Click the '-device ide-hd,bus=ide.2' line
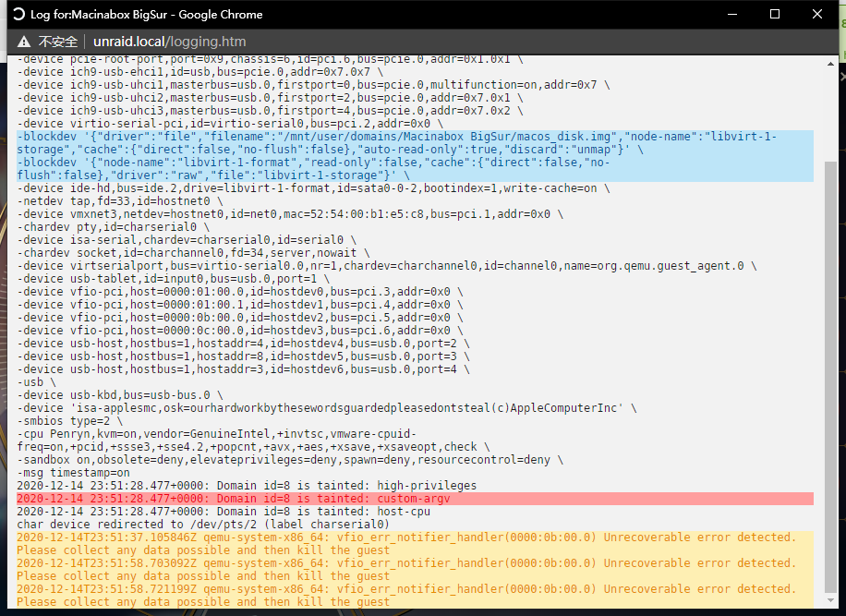 click(x=313, y=188)
